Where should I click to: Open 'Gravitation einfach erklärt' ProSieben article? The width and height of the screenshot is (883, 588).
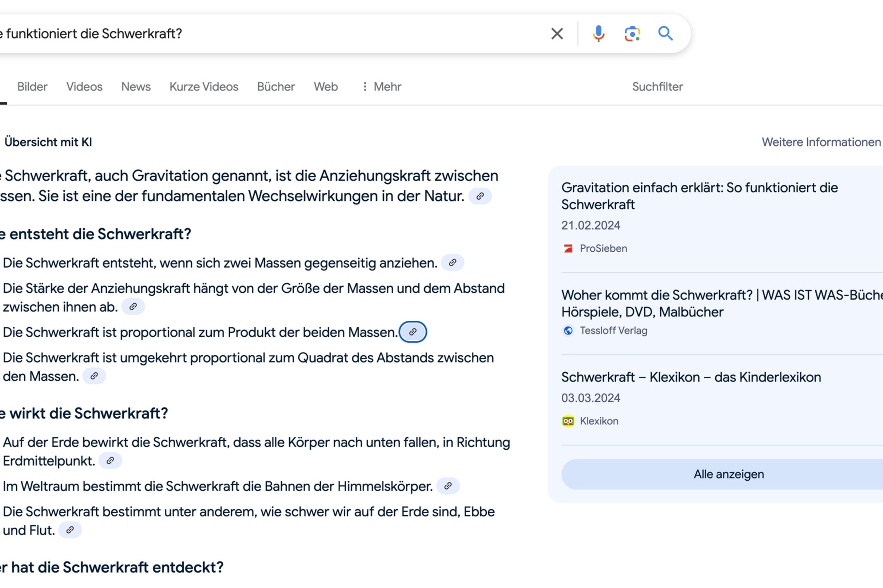pyautogui.click(x=699, y=196)
